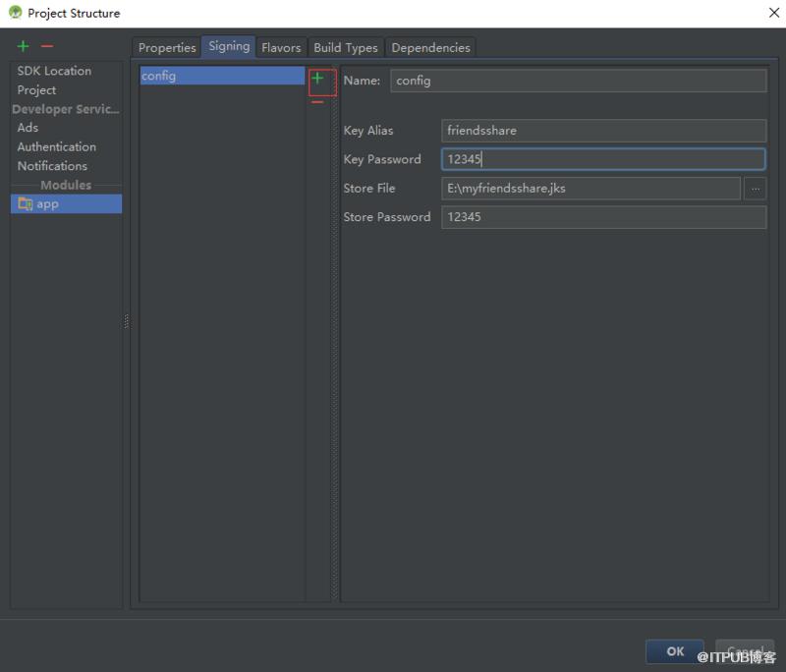Add a new signing config
Image resolution: width=786 pixels, height=672 pixels.
pyautogui.click(x=317, y=79)
